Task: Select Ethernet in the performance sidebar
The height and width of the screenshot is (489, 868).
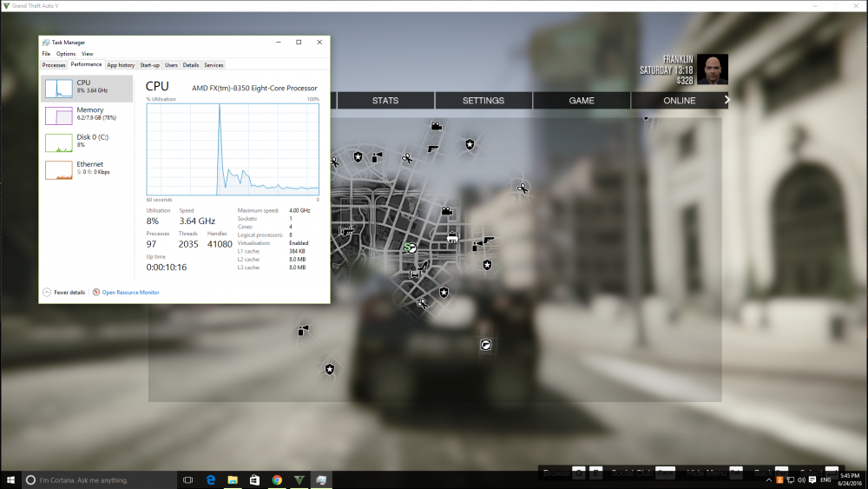Action: pos(87,170)
